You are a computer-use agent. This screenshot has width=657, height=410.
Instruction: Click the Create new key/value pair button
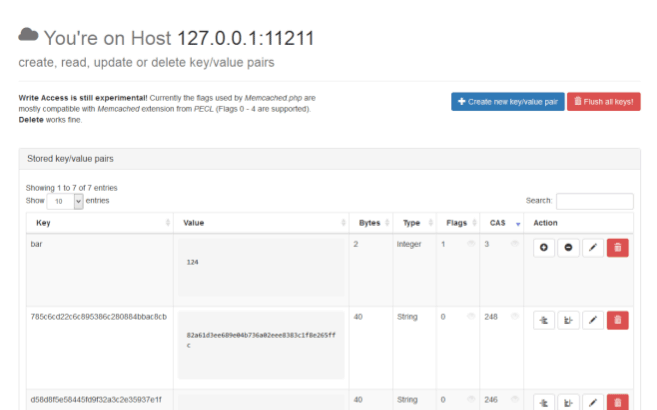click(x=508, y=102)
